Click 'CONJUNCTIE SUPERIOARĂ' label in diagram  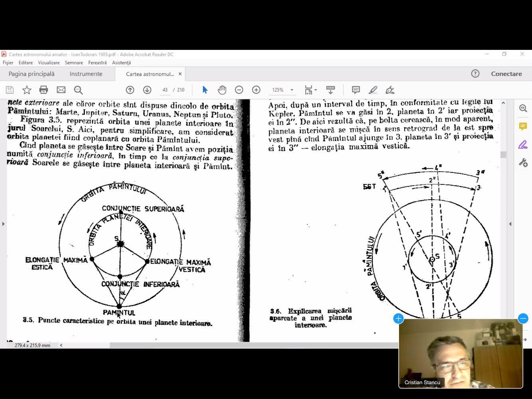(x=143, y=209)
